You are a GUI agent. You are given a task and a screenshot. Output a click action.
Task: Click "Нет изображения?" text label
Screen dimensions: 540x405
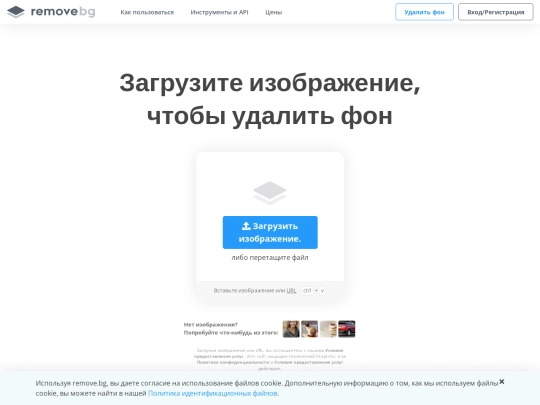(x=210, y=324)
